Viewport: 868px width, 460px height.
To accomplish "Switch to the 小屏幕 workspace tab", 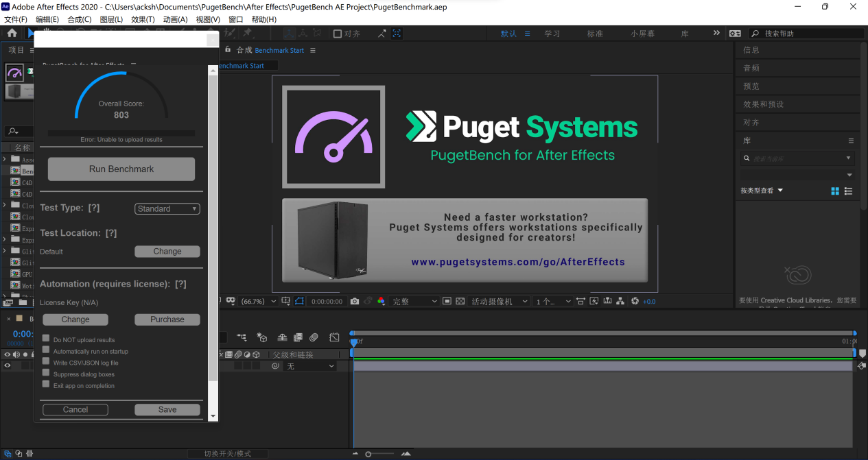I will click(x=643, y=33).
